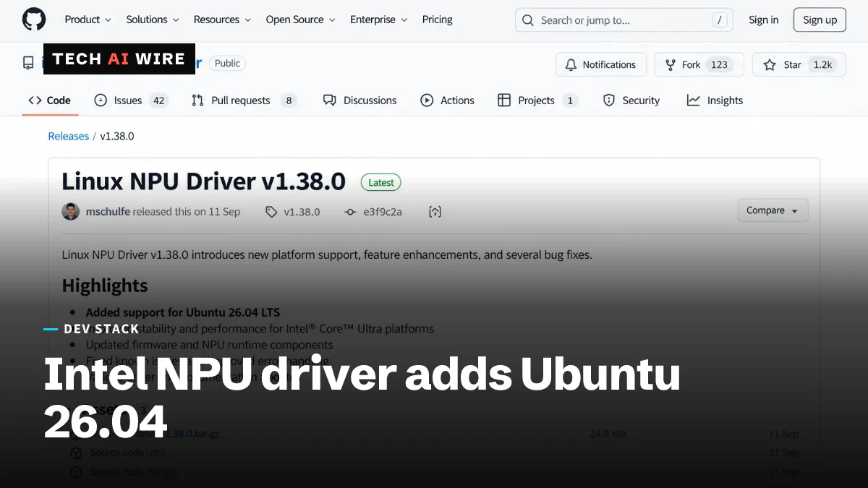
Task: Click the Highlights heading
Action: coord(105,286)
